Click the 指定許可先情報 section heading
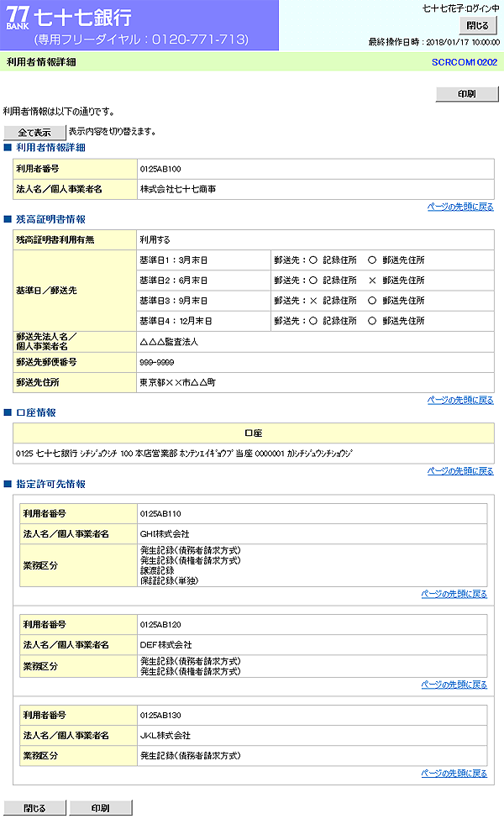This screenshot has width=504, height=824. (x=50, y=484)
